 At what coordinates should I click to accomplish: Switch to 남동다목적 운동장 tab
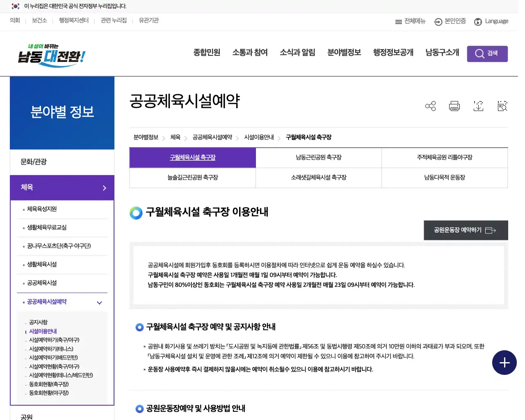tap(445, 178)
